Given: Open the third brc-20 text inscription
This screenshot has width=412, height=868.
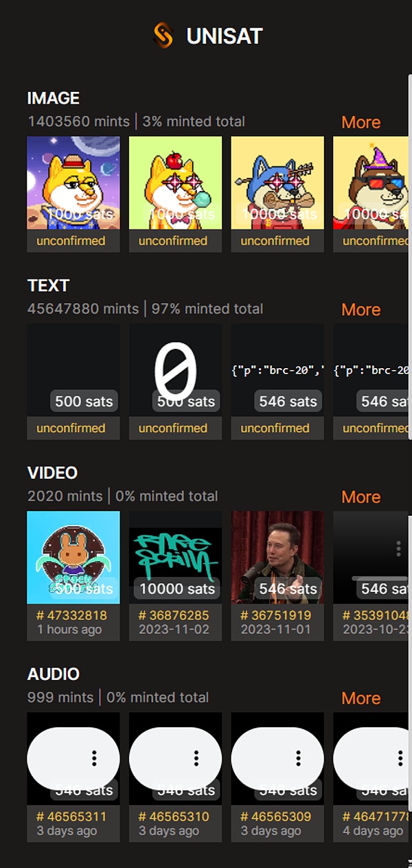Looking at the screenshot, I should click(x=277, y=371).
